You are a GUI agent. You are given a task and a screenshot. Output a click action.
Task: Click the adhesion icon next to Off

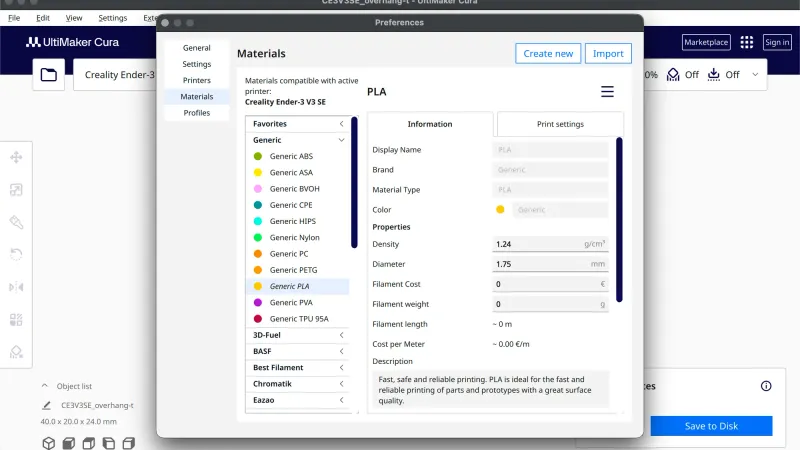point(713,74)
